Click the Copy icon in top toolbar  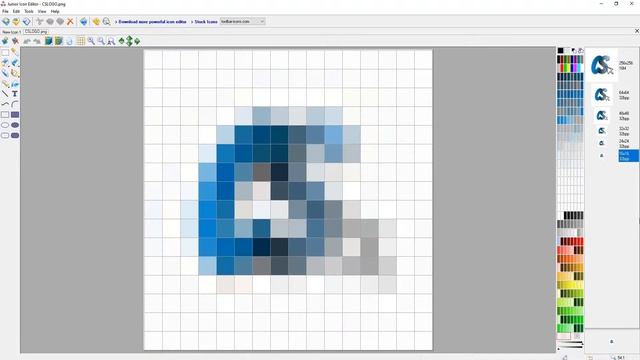click(x=50, y=21)
